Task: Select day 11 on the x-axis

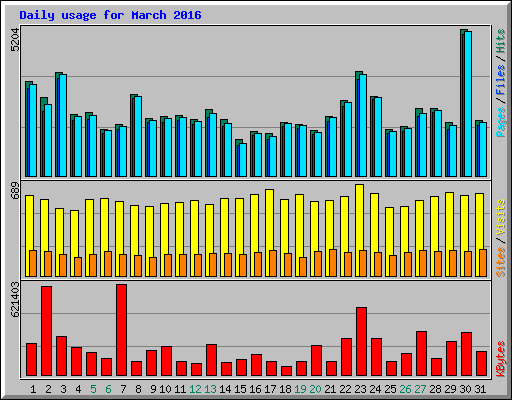Action: (180, 389)
